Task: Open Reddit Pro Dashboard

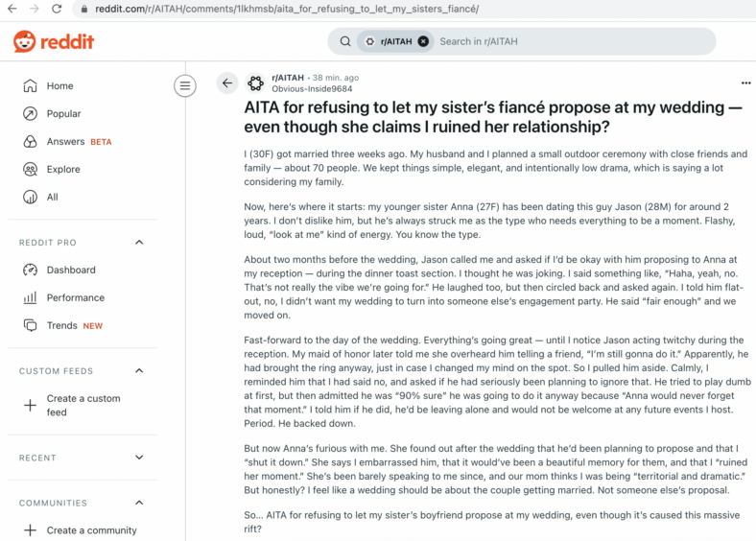Action: point(71,270)
